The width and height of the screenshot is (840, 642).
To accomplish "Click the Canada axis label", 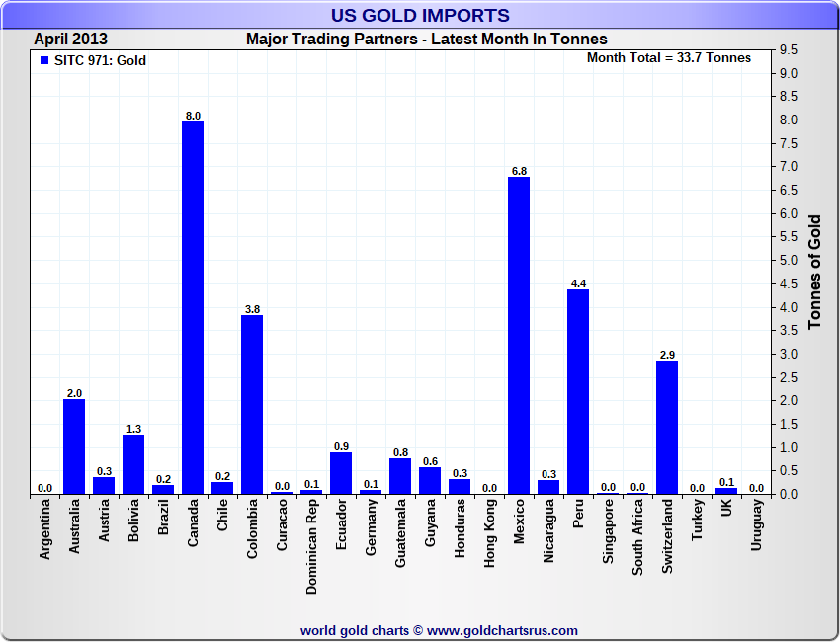I will (193, 522).
